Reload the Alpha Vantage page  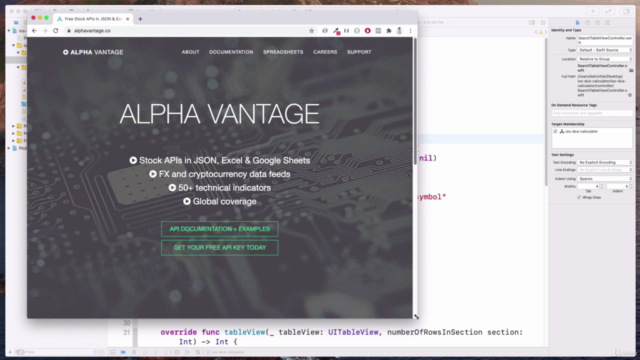tap(56, 31)
